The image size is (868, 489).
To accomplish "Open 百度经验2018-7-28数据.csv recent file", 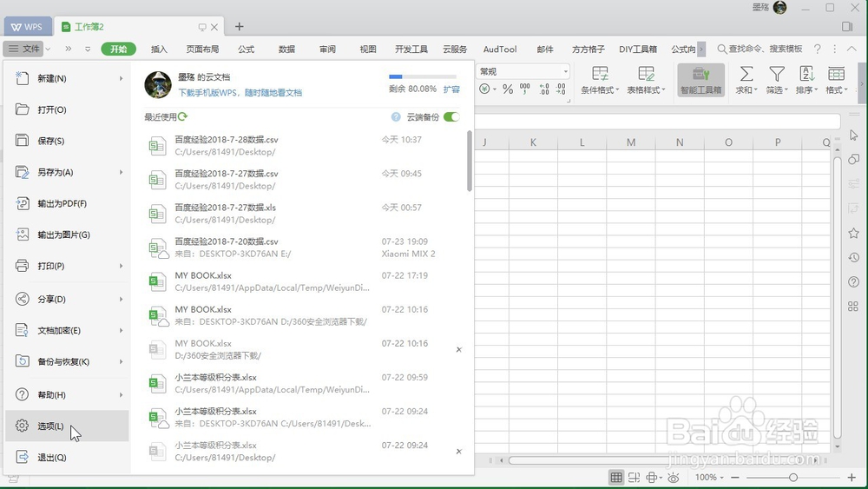I will pyautogui.click(x=303, y=146).
